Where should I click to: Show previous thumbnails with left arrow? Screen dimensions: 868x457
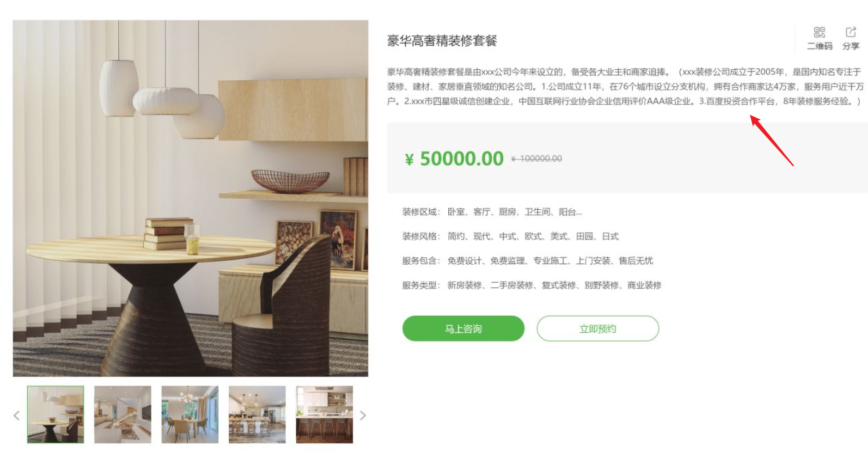17,415
